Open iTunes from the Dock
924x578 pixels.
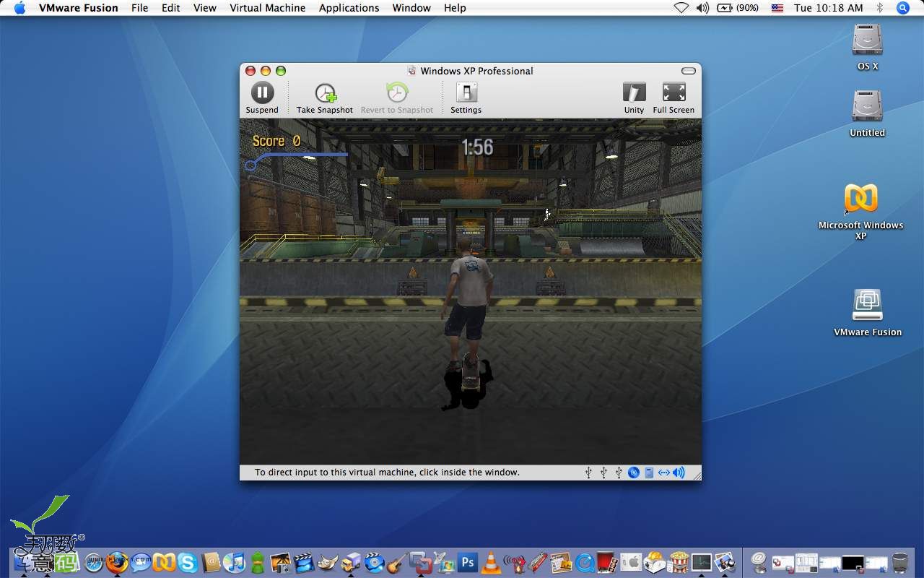pos(235,562)
